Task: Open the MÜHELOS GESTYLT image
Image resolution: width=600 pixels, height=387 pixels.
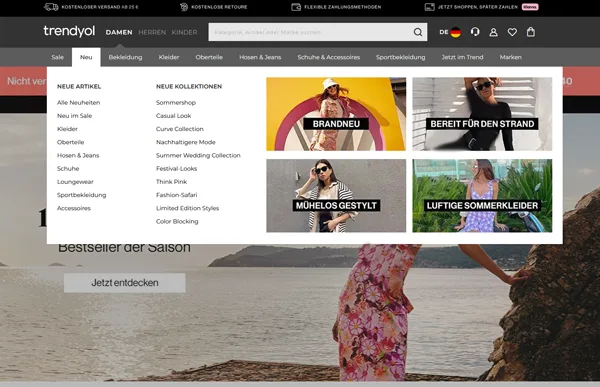Action: (x=336, y=196)
